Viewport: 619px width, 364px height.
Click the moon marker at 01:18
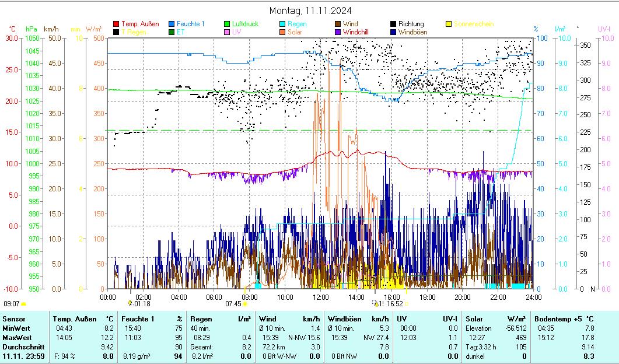pyautogui.click(x=130, y=303)
